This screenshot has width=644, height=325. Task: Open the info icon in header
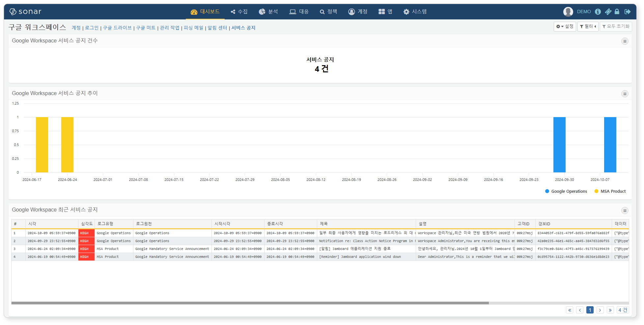(x=598, y=12)
